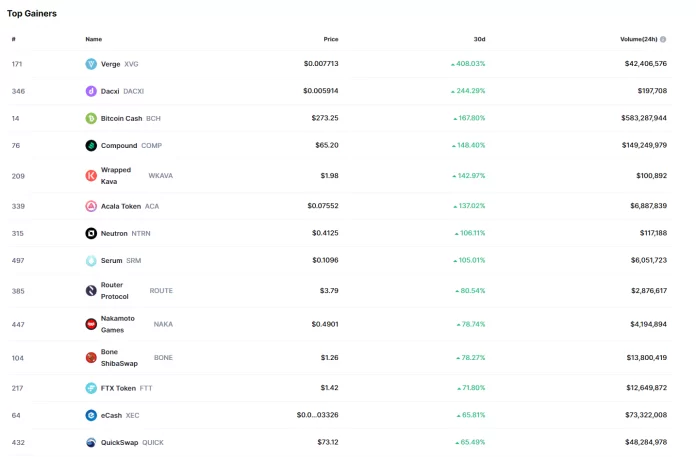Click the Acala Token logo icon
The image size is (696, 460).
[x=91, y=206]
